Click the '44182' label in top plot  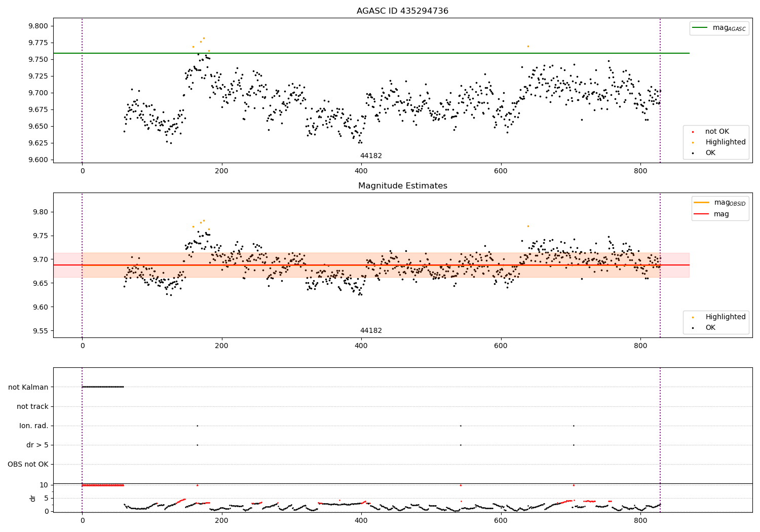point(371,156)
